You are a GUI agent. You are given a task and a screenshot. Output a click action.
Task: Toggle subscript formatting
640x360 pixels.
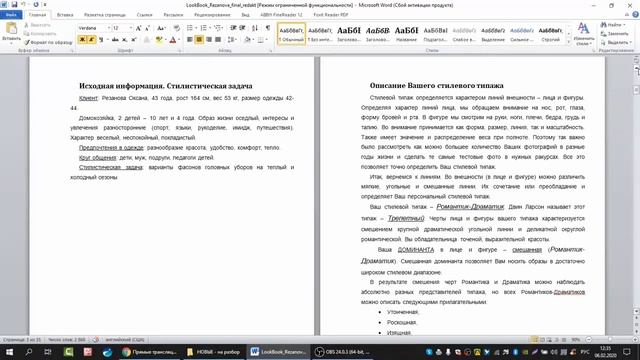[x=124, y=40]
